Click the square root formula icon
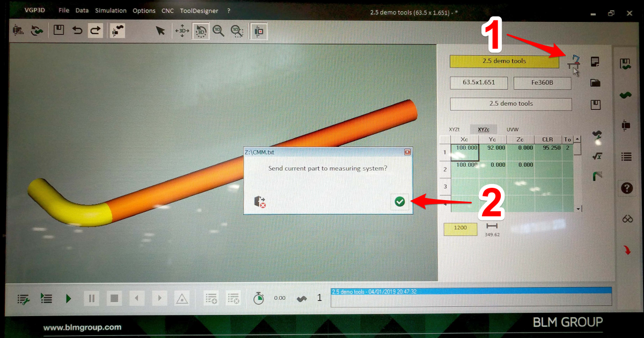This screenshot has width=644, height=338. (x=596, y=156)
